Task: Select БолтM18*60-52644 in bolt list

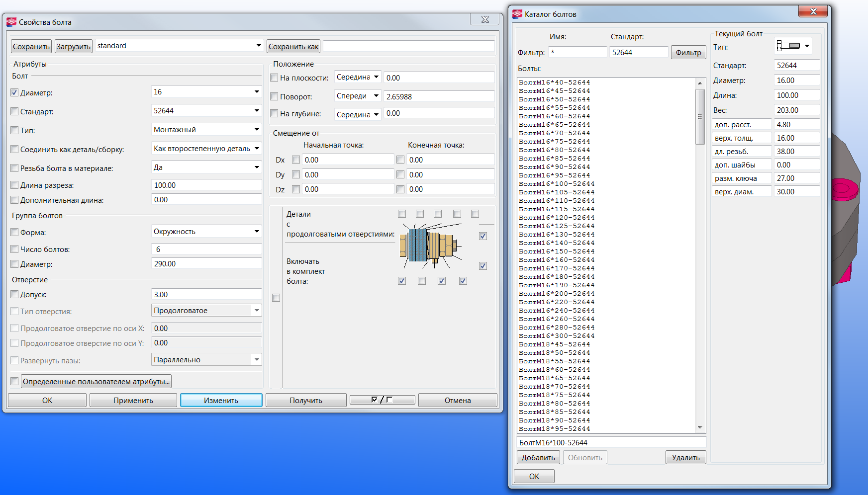Action: pyautogui.click(x=554, y=370)
